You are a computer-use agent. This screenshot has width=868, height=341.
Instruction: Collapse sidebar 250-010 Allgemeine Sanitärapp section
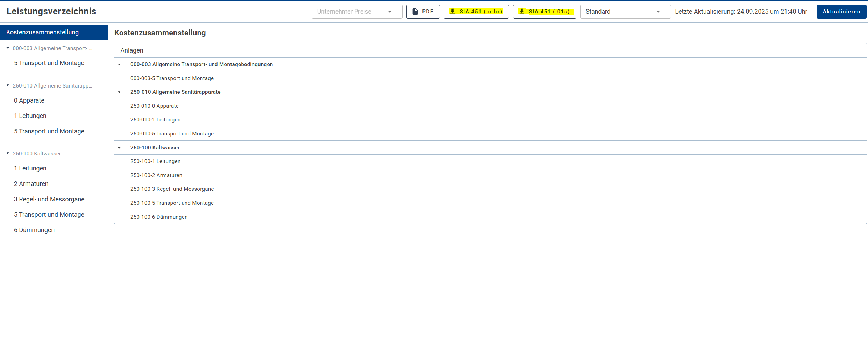coord(8,85)
